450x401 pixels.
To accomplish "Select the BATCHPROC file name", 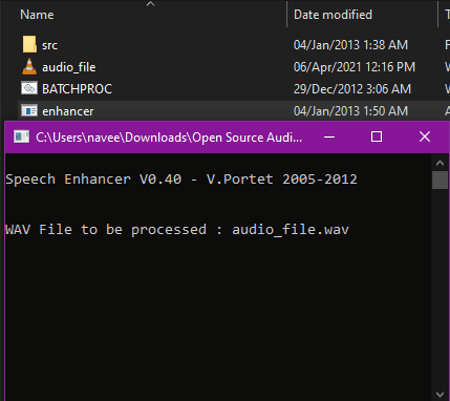I will point(77,89).
